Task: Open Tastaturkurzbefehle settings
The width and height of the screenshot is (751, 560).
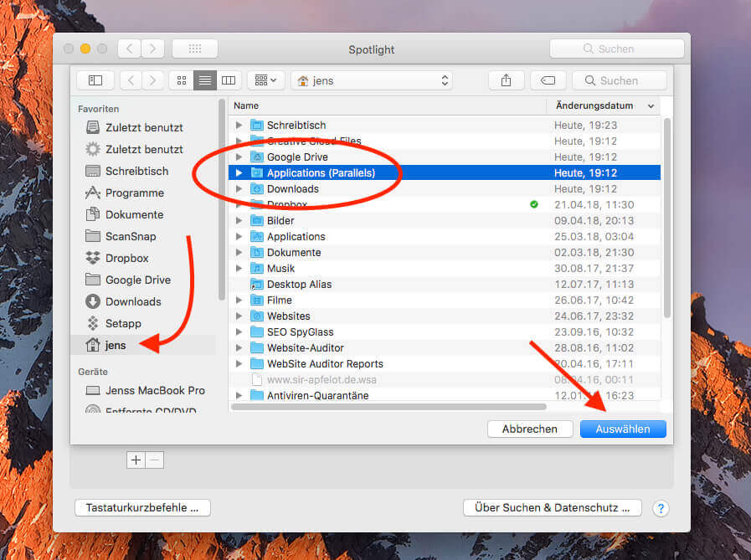Action: (x=142, y=508)
